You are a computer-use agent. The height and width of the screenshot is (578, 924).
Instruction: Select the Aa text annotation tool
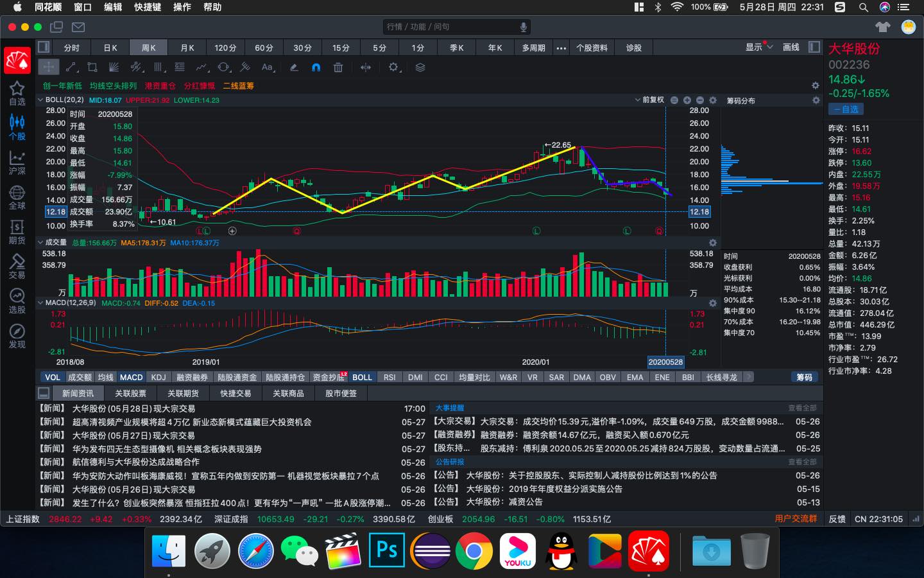click(268, 67)
